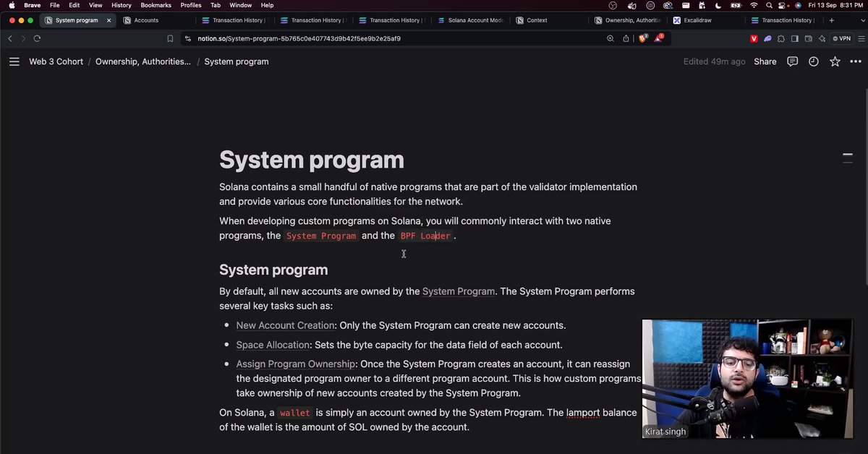The width and height of the screenshot is (868, 454).
Task: Toggle the Notion sidebar with hamburger icon
Action: click(x=14, y=61)
